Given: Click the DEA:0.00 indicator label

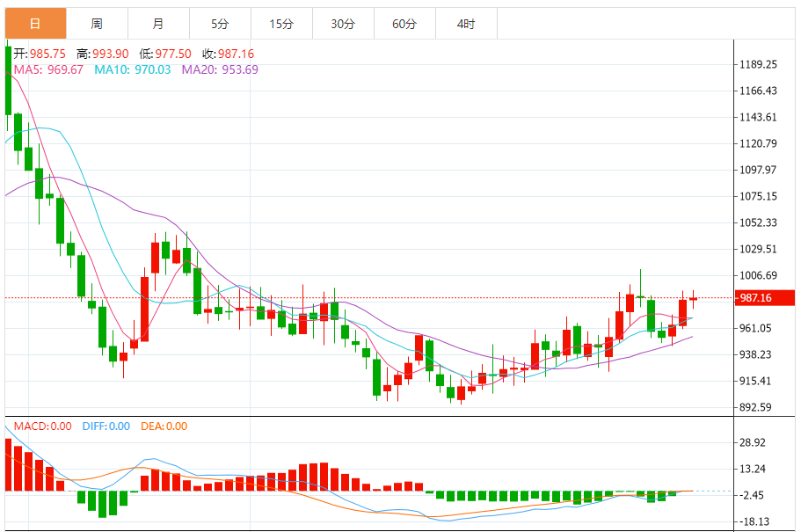Looking at the screenshot, I should coord(164,426).
